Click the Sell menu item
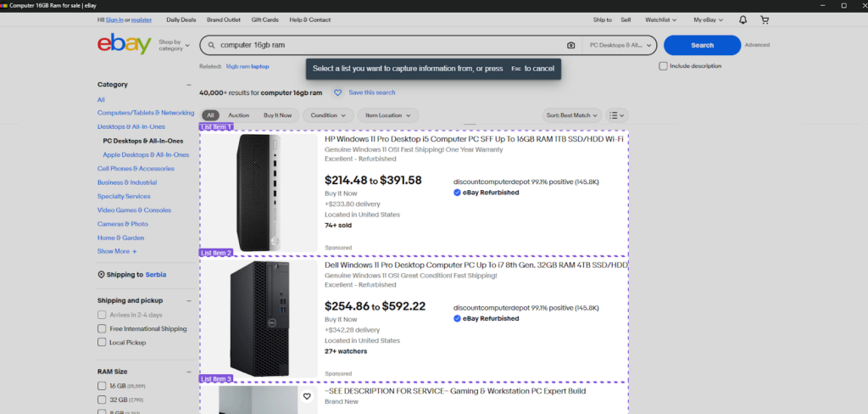Image resolution: width=868 pixels, height=414 pixels. tap(626, 20)
